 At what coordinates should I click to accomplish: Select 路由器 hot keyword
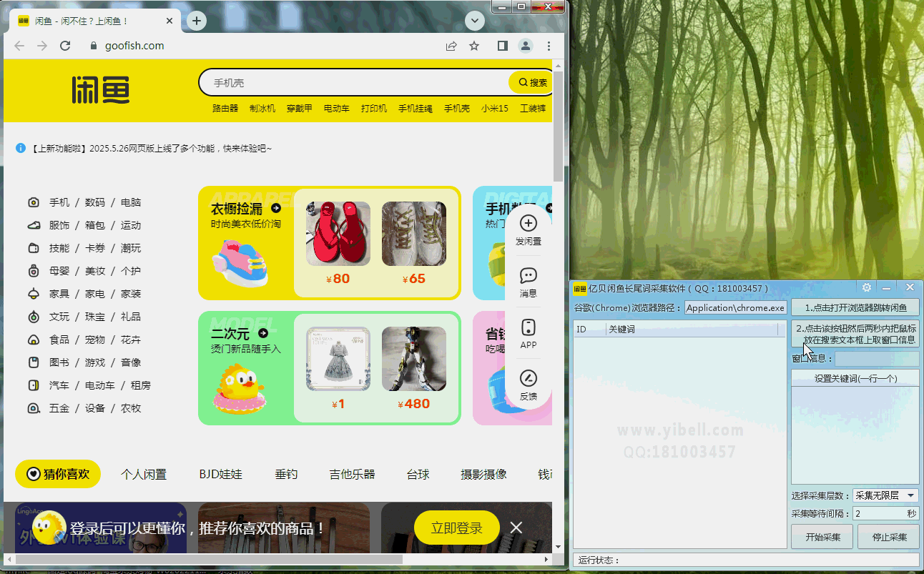tap(225, 109)
